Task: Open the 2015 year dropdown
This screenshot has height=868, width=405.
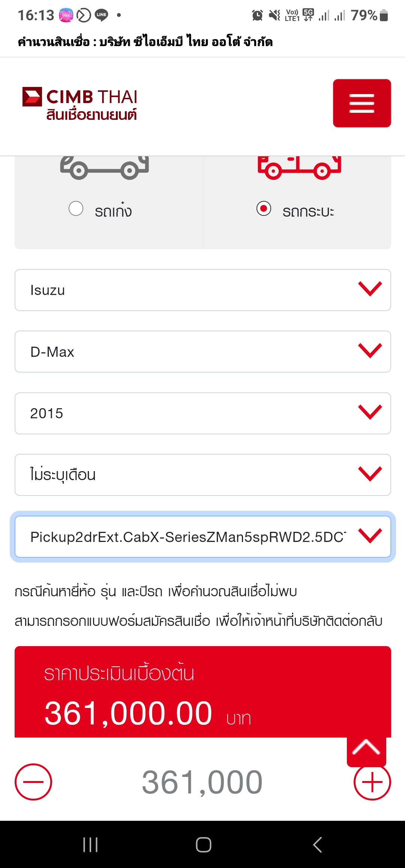Action: 202,413
